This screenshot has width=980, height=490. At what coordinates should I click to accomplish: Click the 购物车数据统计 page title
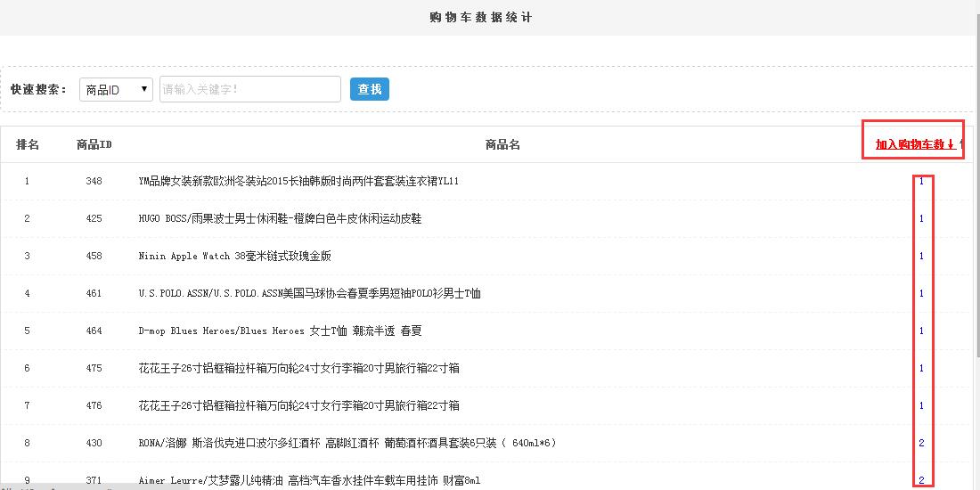pos(480,18)
